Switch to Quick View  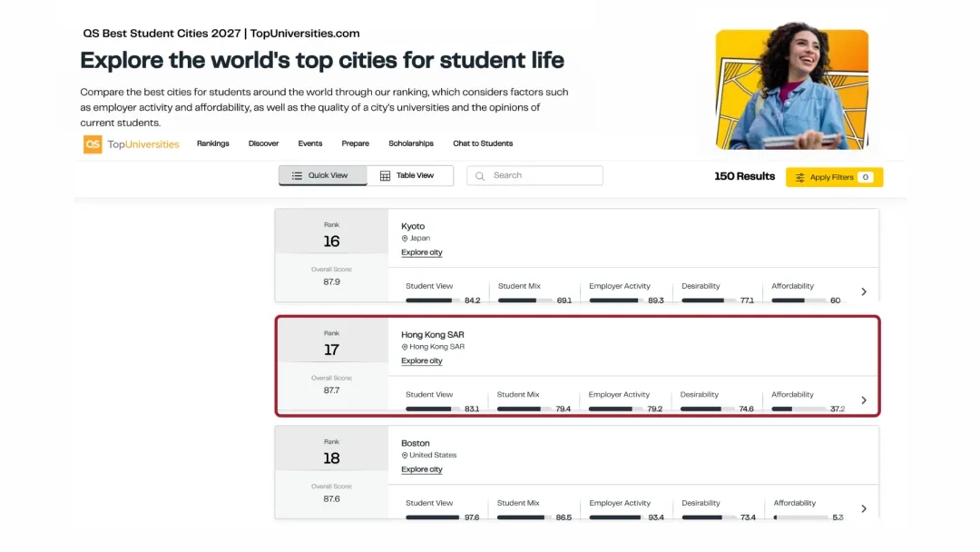[x=322, y=175]
